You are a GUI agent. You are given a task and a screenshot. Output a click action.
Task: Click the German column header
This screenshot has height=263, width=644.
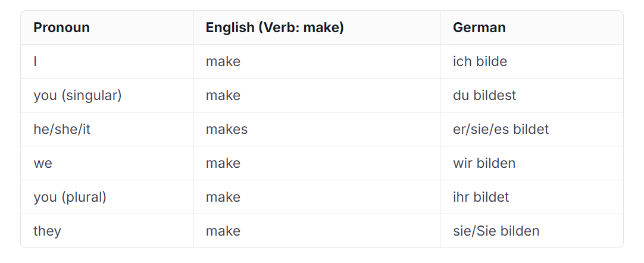coord(479,27)
